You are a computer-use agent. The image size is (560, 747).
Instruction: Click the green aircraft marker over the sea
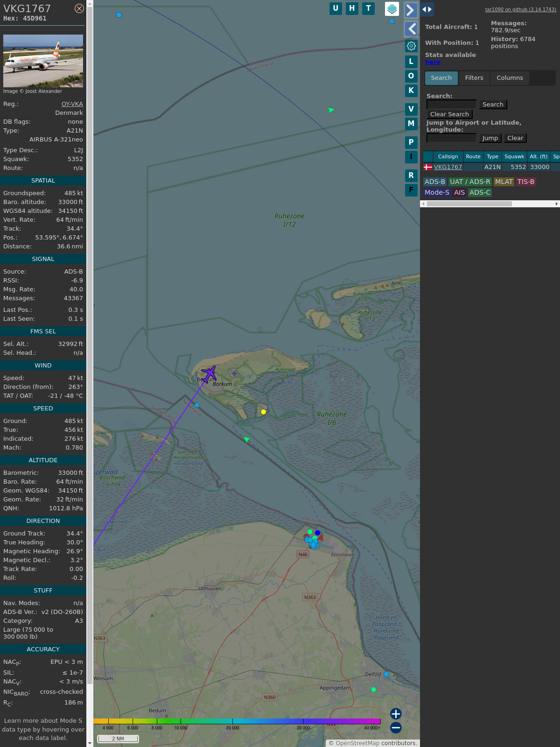click(x=331, y=110)
